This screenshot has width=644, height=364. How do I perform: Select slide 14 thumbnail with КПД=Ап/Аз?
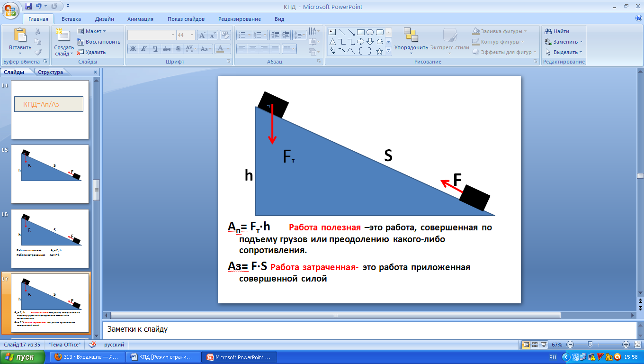(50, 109)
